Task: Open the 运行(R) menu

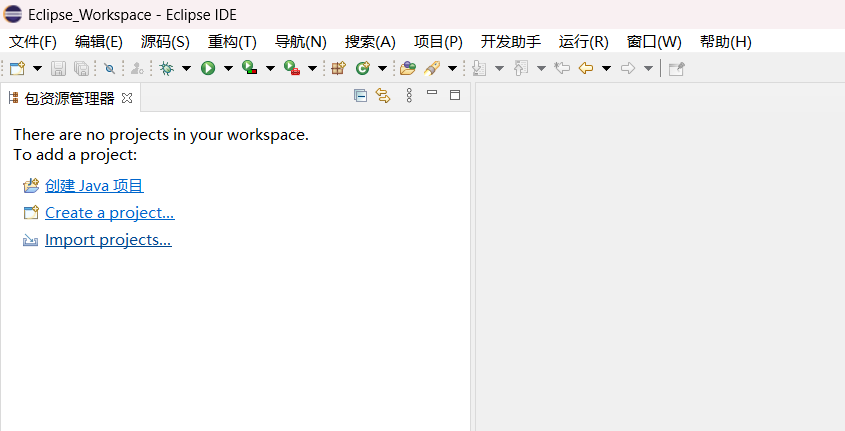Action: (584, 42)
